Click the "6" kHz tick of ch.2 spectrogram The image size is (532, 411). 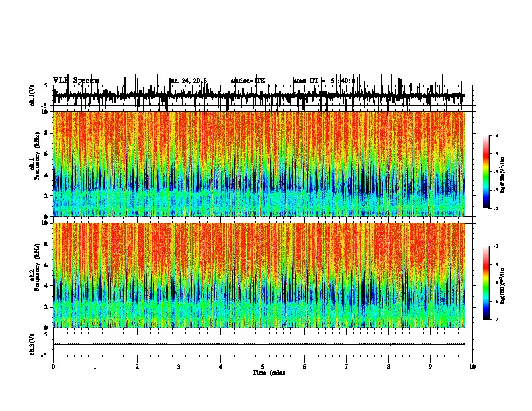[47, 265]
